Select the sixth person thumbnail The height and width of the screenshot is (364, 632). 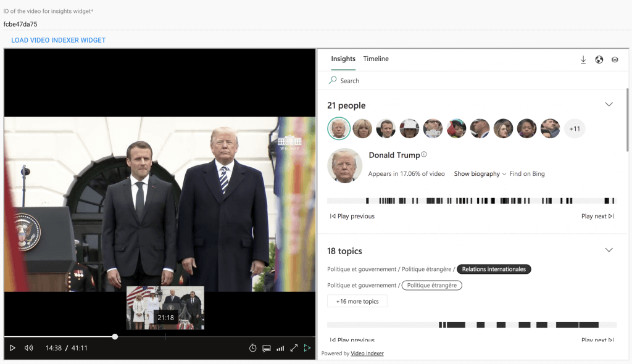pos(456,128)
